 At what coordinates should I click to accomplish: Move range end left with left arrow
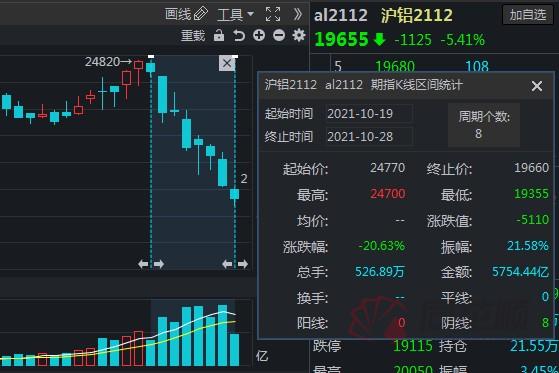[x=227, y=264]
